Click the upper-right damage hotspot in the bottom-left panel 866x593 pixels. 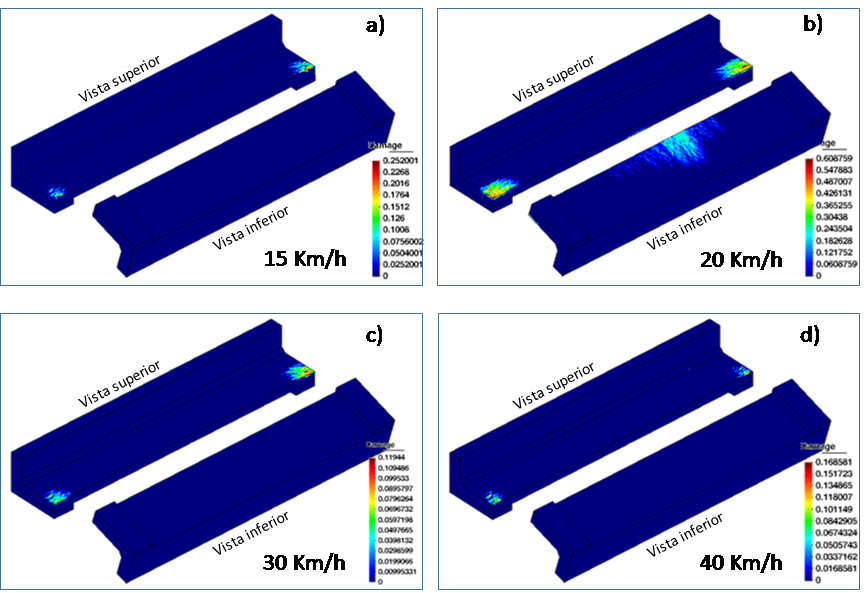[x=300, y=371]
